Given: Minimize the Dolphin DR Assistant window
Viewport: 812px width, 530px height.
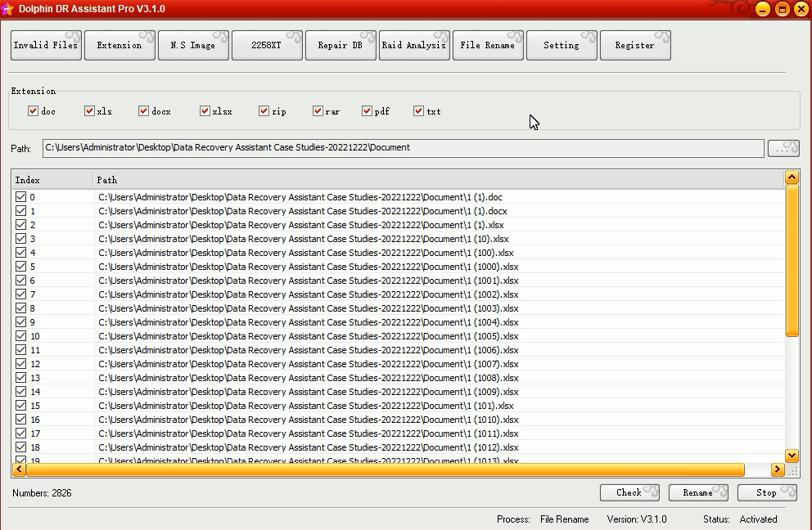Looking at the screenshot, I should 763,9.
